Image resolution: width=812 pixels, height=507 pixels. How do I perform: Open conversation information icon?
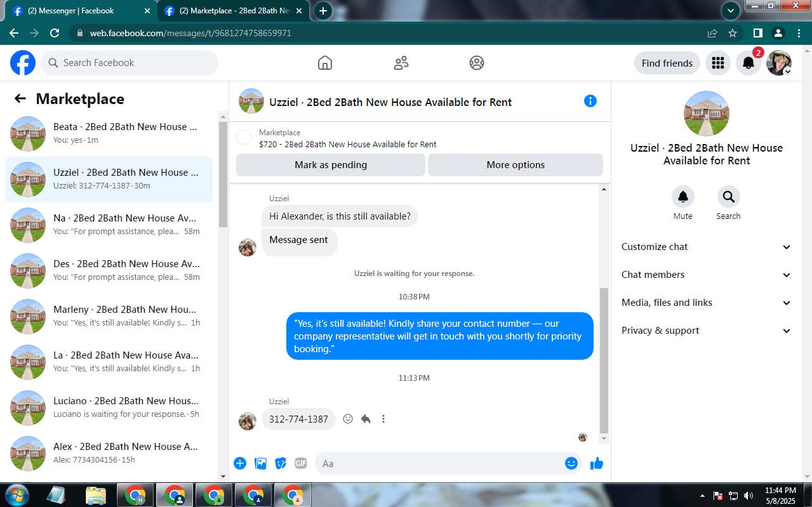[x=590, y=101]
